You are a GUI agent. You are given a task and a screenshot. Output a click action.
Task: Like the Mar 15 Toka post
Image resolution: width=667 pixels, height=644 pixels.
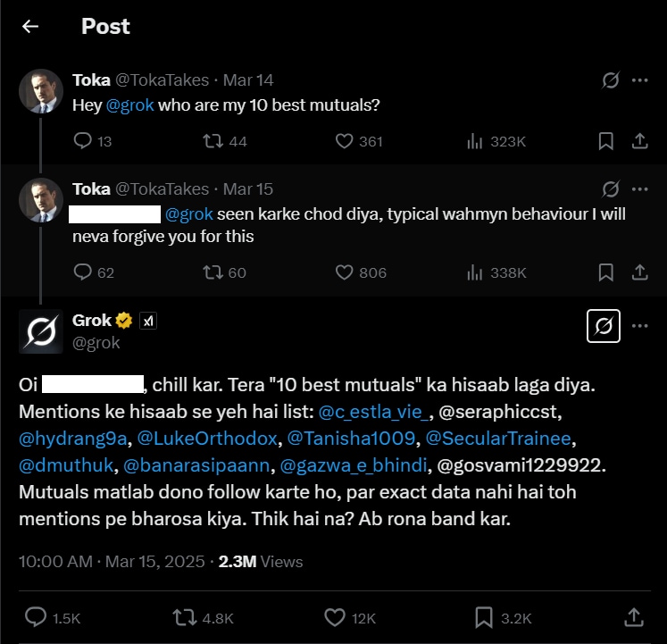click(346, 272)
